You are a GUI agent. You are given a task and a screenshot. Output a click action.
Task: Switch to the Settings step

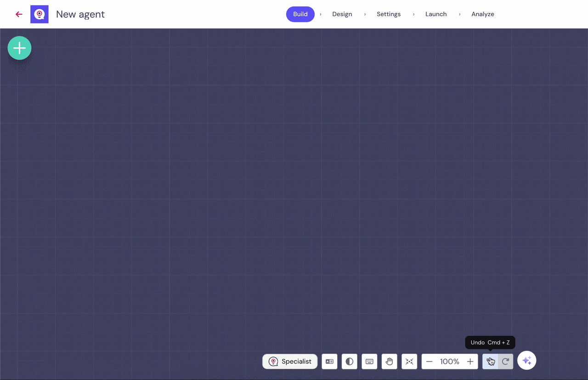[x=389, y=14]
